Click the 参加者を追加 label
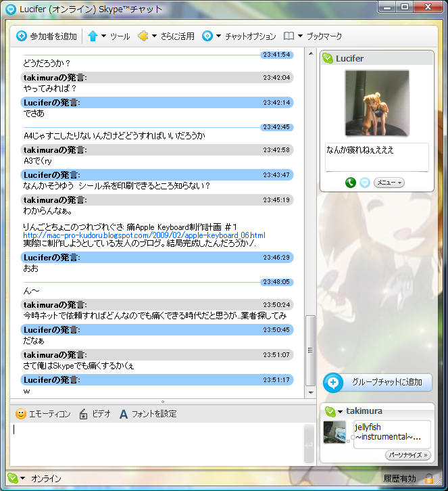448x491 pixels. [53, 37]
